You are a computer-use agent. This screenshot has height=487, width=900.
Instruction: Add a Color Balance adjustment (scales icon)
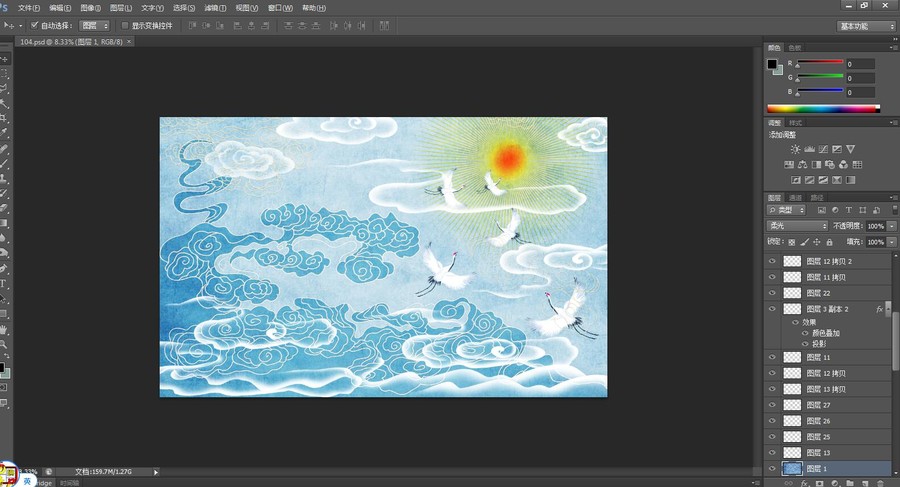tap(802, 165)
